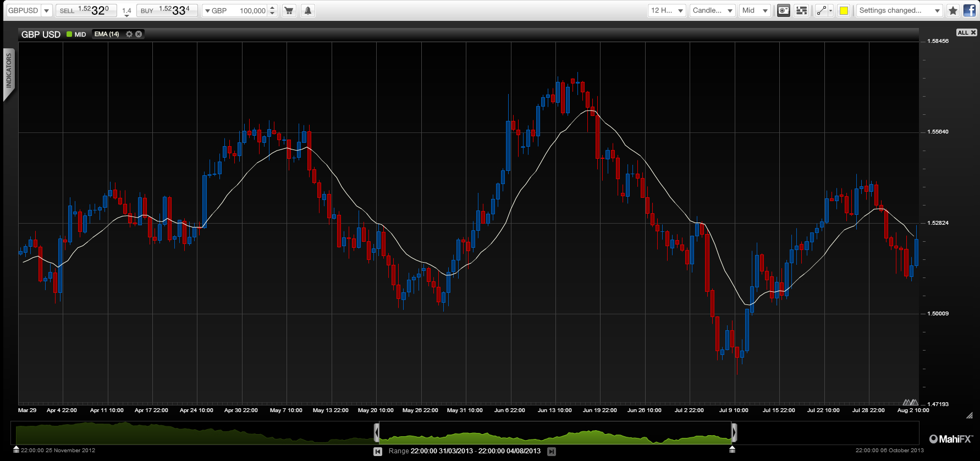Viewport: 980px width, 461px height.
Task: Expand the drawing tool options arrow
Action: click(830, 10)
